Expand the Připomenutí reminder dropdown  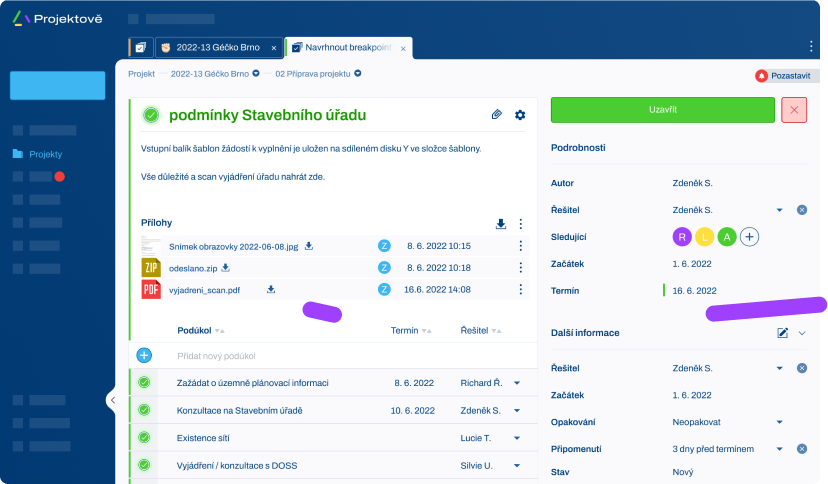pos(779,449)
